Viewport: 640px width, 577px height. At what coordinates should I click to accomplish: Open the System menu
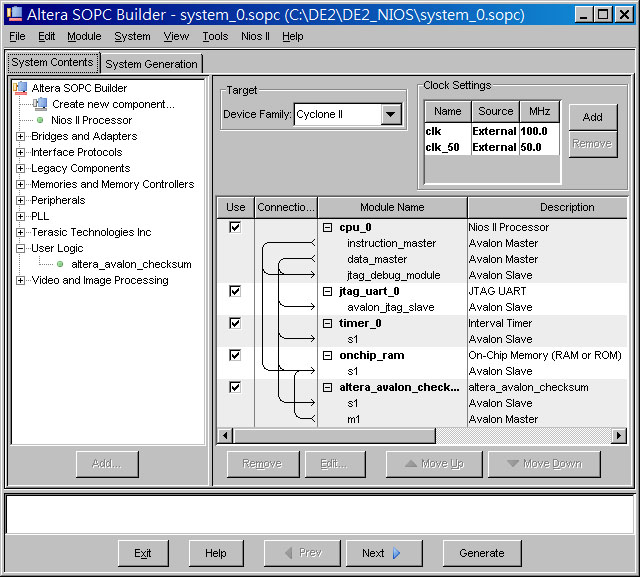tap(132, 36)
